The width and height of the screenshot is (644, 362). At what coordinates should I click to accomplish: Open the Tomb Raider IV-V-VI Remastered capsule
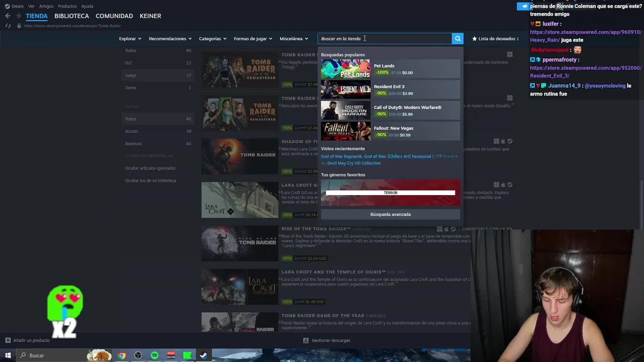pyautogui.click(x=239, y=70)
